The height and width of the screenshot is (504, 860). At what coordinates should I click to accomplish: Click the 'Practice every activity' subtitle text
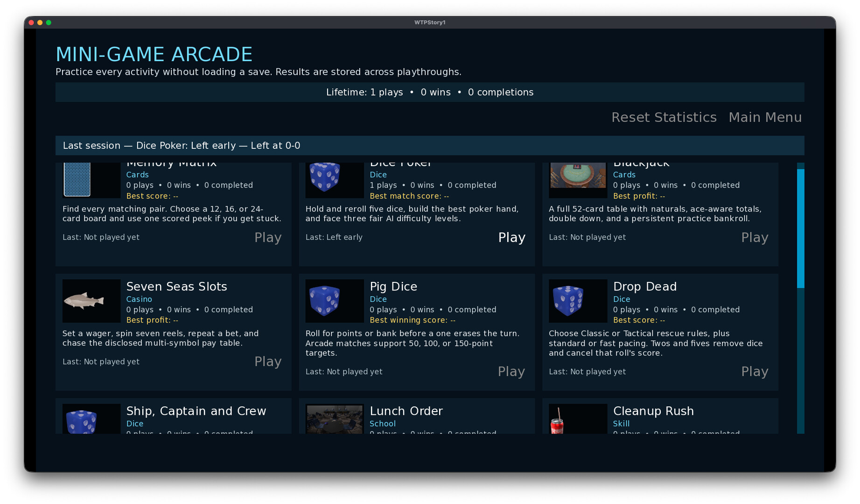259,72
